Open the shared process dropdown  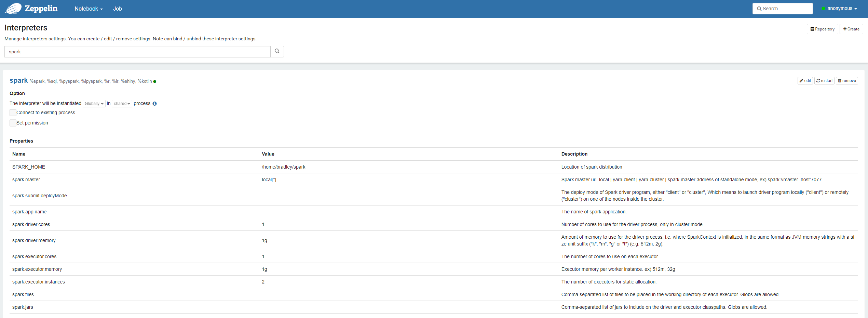pos(122,104)
